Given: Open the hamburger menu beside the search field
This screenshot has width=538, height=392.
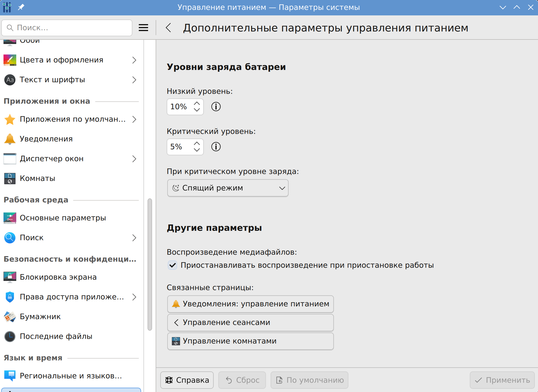Looking at the screenshot, I should tap(143, 28).
